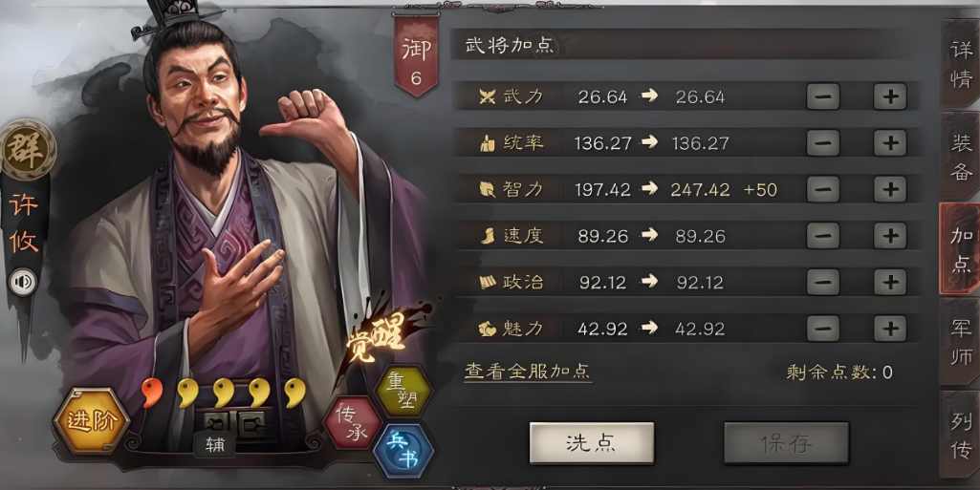Open the 查看全服加点 link
The image size is (980, 490).
click(528, 372)
